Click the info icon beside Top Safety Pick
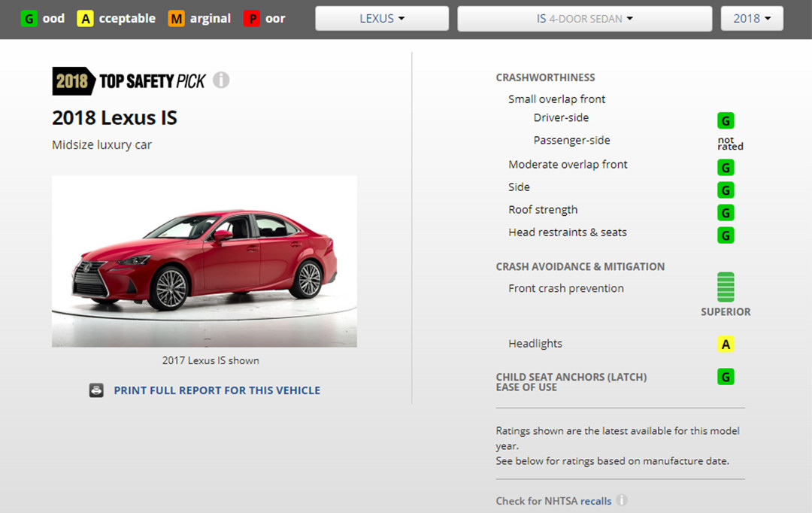Screen dimensions: 812x513 pos(221,80)
